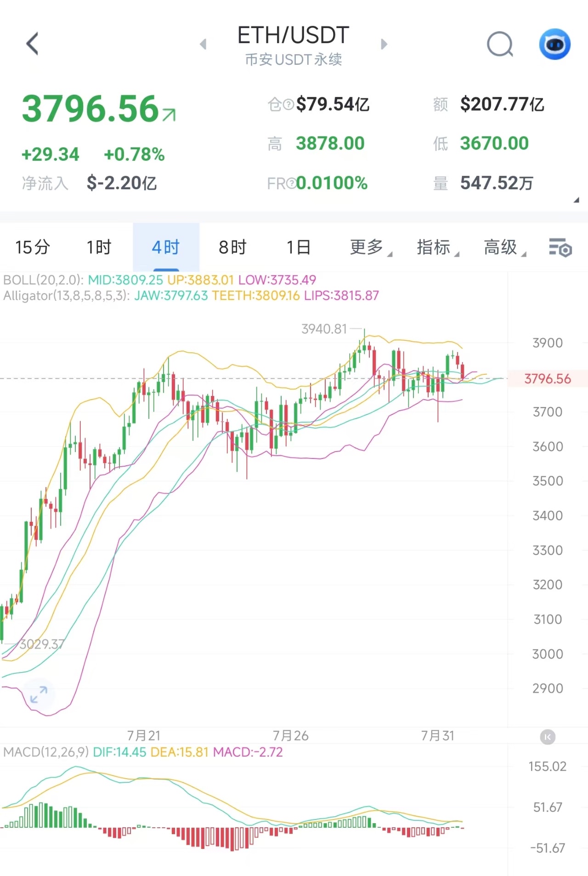Open chart settings list-gear icon

coord(560,248)
